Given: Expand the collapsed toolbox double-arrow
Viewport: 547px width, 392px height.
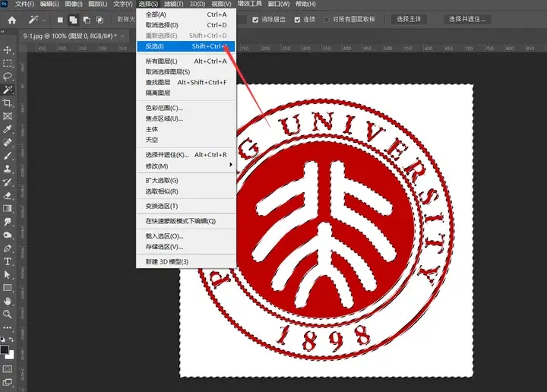Looking at the screenshot, I should 2,31.
